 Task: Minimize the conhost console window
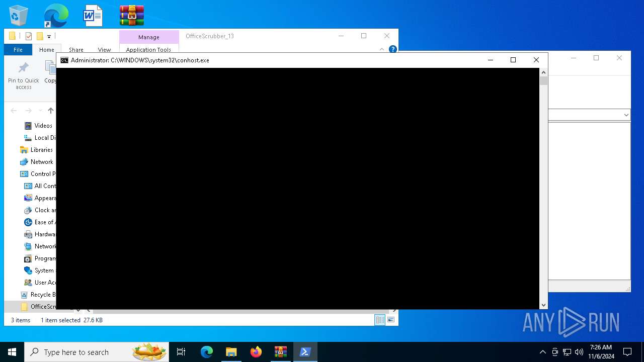coord(491,60)
